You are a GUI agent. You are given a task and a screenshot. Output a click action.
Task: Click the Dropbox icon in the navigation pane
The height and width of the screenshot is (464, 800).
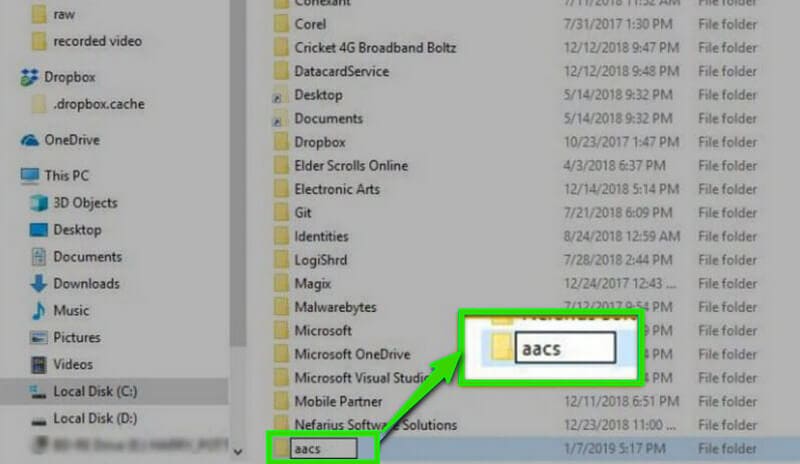click(29, 77)
